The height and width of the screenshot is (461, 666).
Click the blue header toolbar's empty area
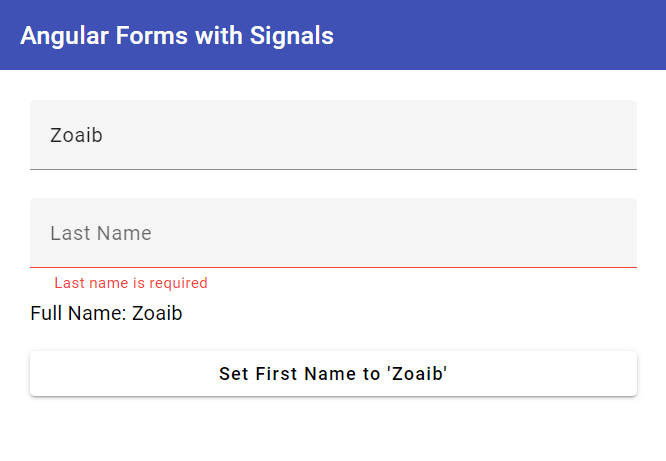(x=500, y=36)
